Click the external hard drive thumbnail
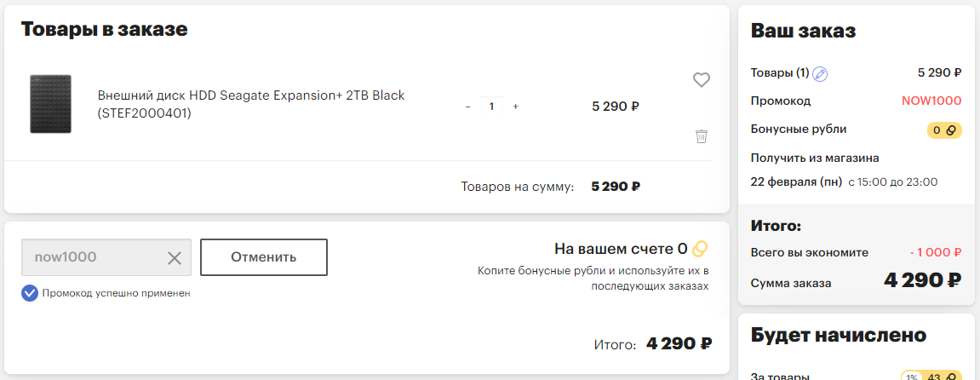Viewport: 980px width, 380px height. [x=50, y=104]
